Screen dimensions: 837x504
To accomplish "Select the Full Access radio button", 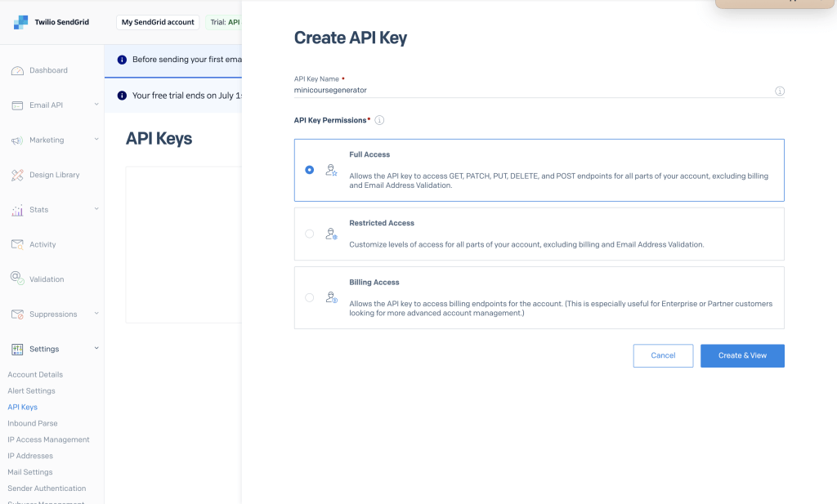I will (x=309, y=170).
